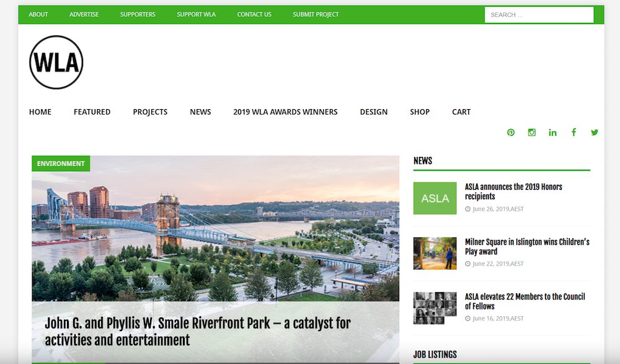Open the WLA Instagram icon
Image resolution: width=620 pixels, height=364 pixels.
pyautogui.click(x=531, y=132)
